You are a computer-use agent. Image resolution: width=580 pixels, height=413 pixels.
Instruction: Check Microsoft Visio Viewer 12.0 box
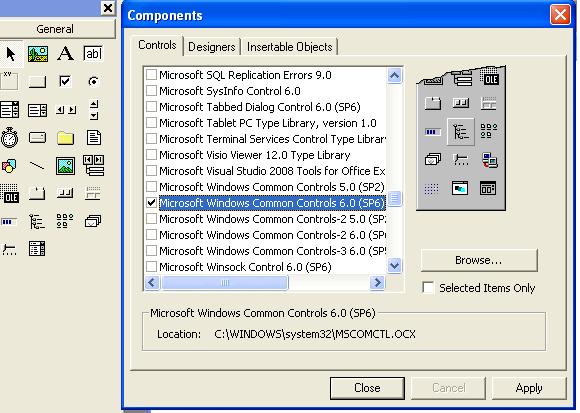coord(151,155)
